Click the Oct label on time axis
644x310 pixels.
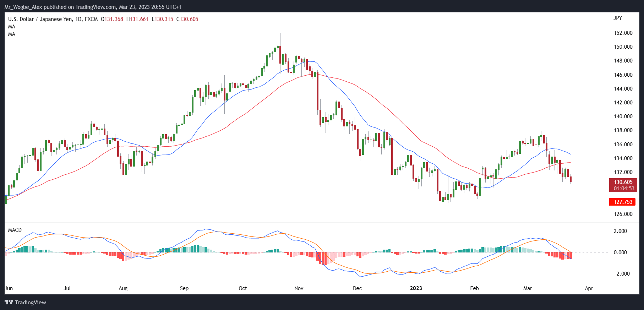point(243,288)
